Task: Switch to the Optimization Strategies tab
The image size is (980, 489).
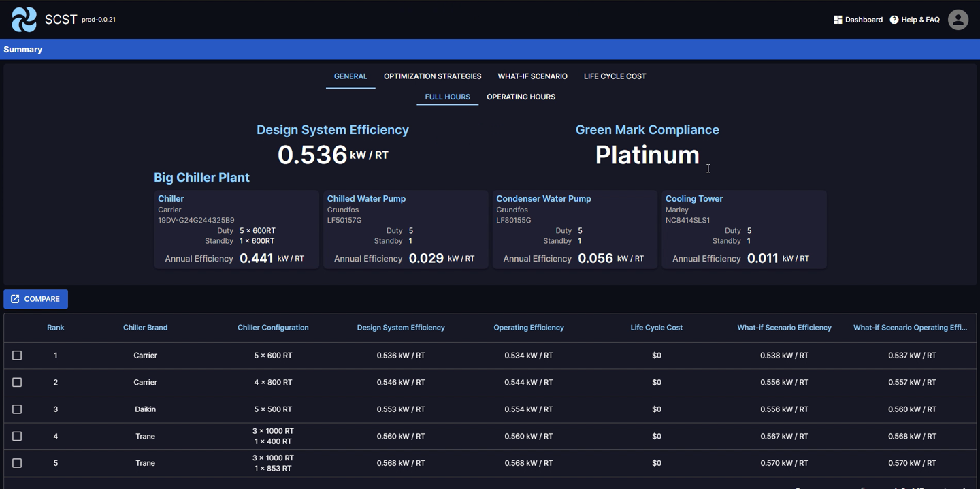Action: point(432,76)
